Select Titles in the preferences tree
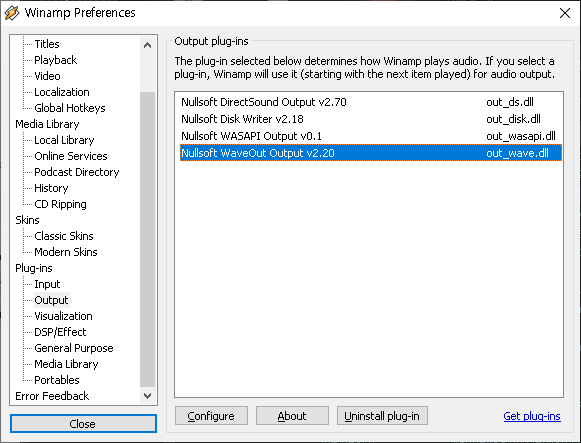581x443 pixels. pos(47,44)
